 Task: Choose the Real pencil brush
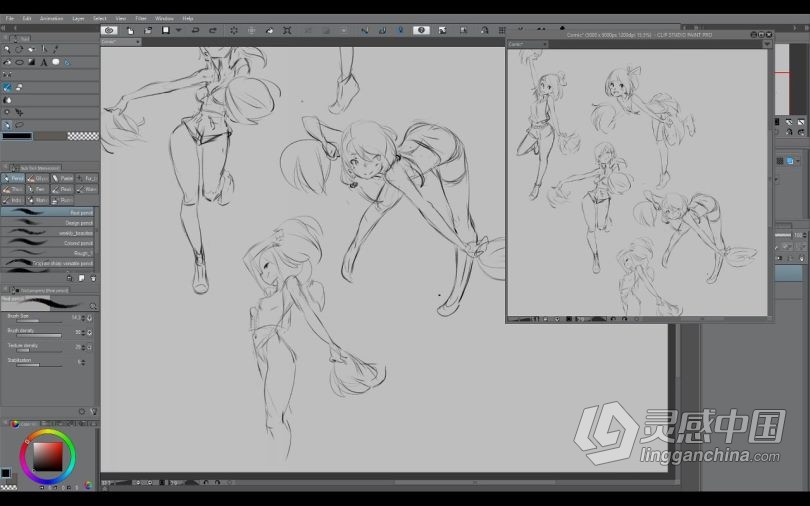[47, 212]
